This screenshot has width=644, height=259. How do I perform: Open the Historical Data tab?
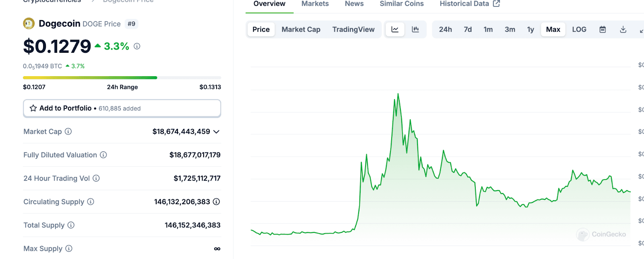tap(464, 4)
